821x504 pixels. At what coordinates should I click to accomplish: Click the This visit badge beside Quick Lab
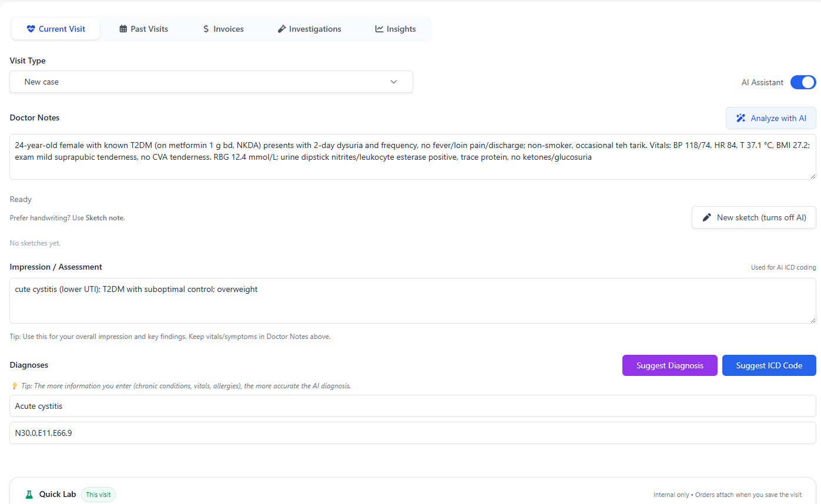98,494
